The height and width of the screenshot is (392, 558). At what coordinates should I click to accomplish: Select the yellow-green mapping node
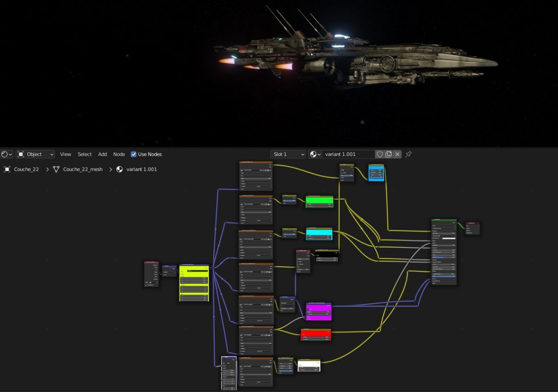[x=194, y=282]
